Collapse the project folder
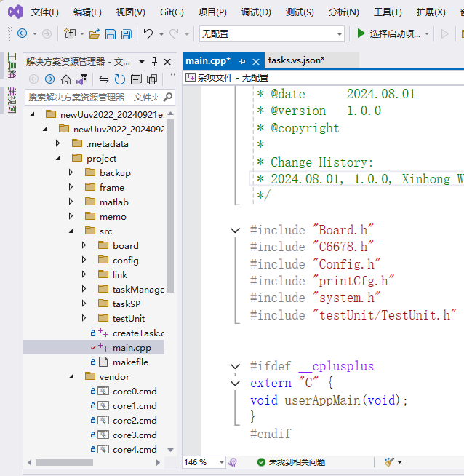The height and width of the screenshot is (476, 464). pyautogui.click(x=58, y=158)
